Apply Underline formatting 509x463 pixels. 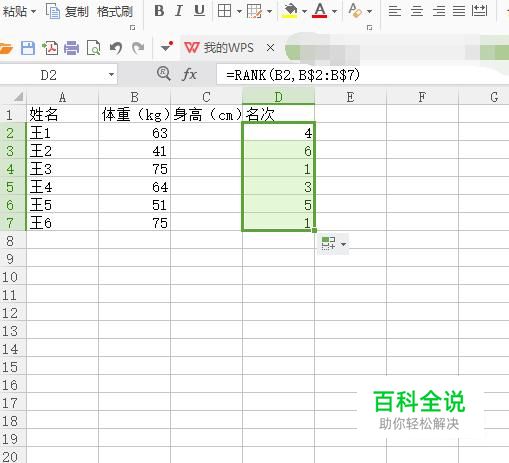click(199, 11)
